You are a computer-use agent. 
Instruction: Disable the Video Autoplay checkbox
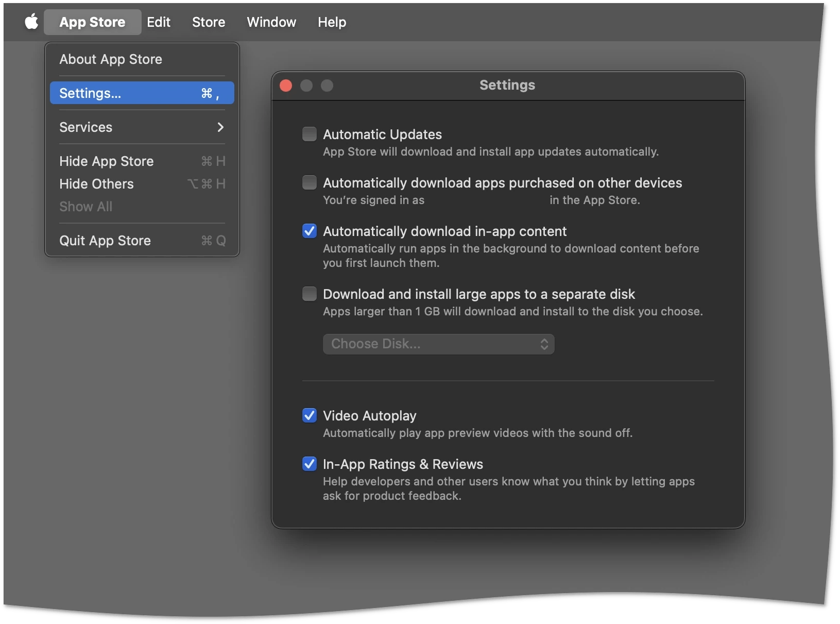(x=310, y=415)
